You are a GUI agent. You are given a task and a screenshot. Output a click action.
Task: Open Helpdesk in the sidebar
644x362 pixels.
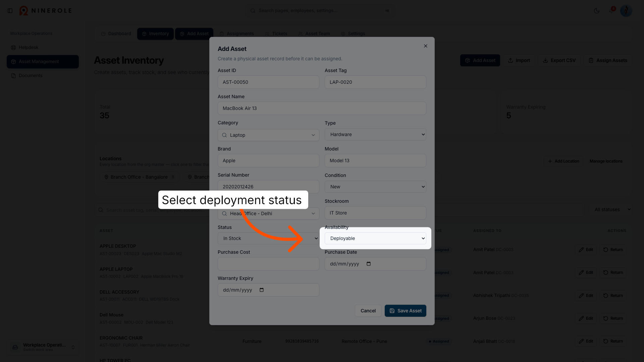click(43, 48)
